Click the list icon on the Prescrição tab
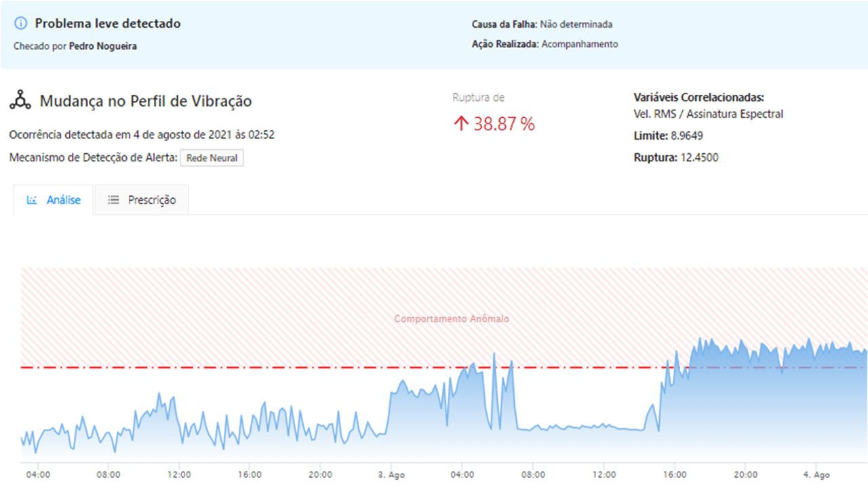 click(x=114, y=199)
